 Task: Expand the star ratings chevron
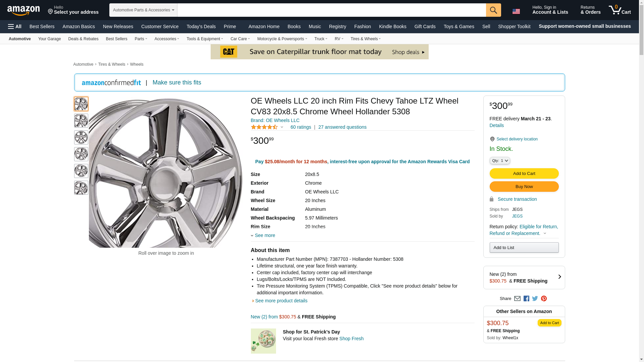(x=282, y=127)
